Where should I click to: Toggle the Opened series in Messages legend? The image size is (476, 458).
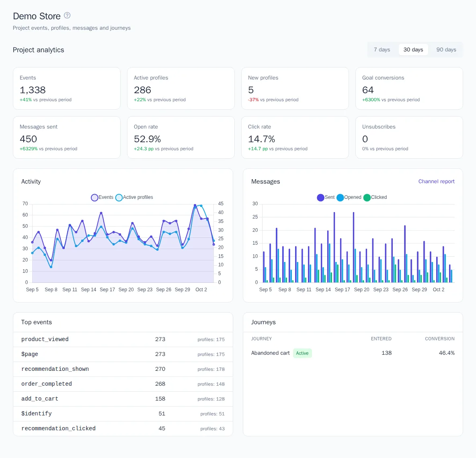(349, 197)
